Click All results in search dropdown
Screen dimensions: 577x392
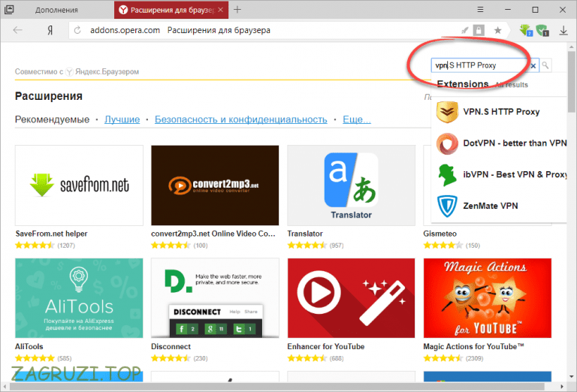[512, 85]
